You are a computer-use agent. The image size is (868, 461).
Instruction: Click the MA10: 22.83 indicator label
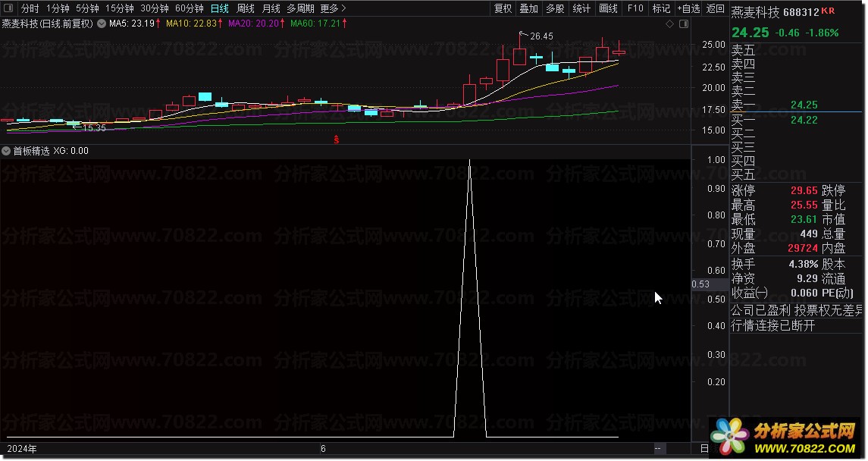point(194,24)
